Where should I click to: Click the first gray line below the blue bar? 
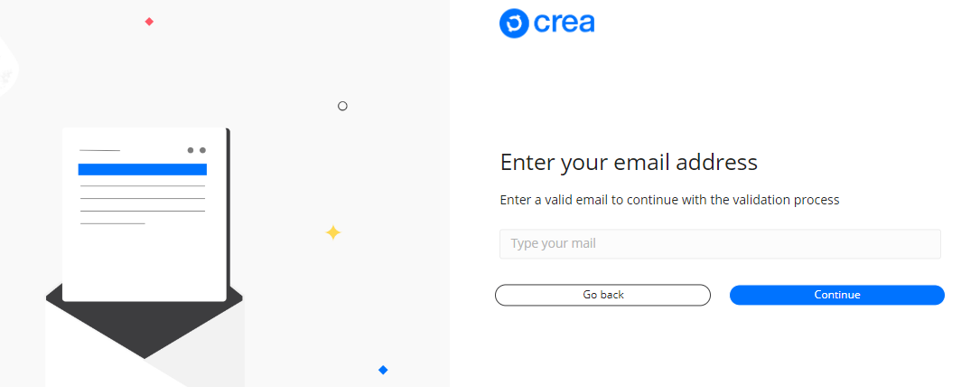pos(143,185)
